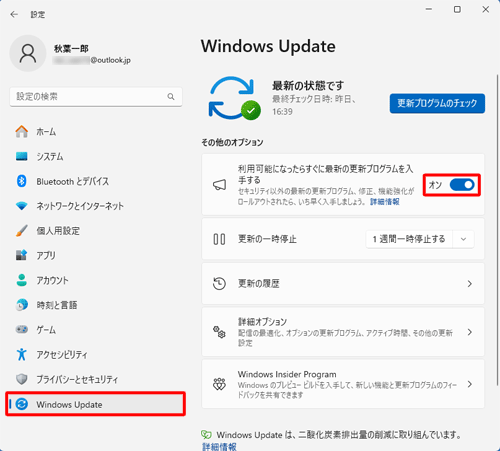Image resolution: width=500 pixels, height=451 pixels.
Task: Open the 1 週間一時停止する dropdown arrow
Action: tap(463, 239)
